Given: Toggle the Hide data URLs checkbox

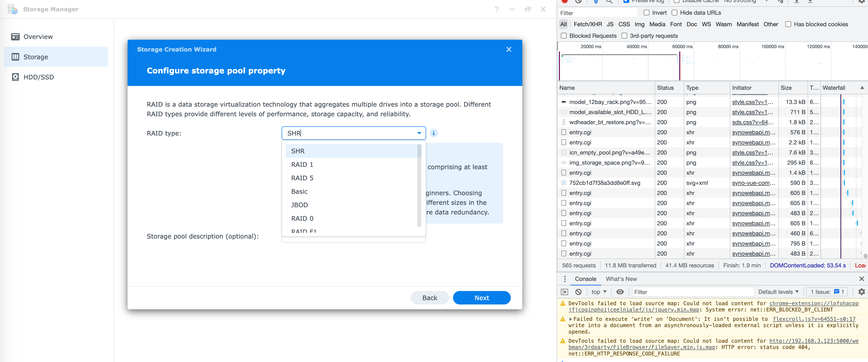Looking at the screenshot, I should (674, 13).
